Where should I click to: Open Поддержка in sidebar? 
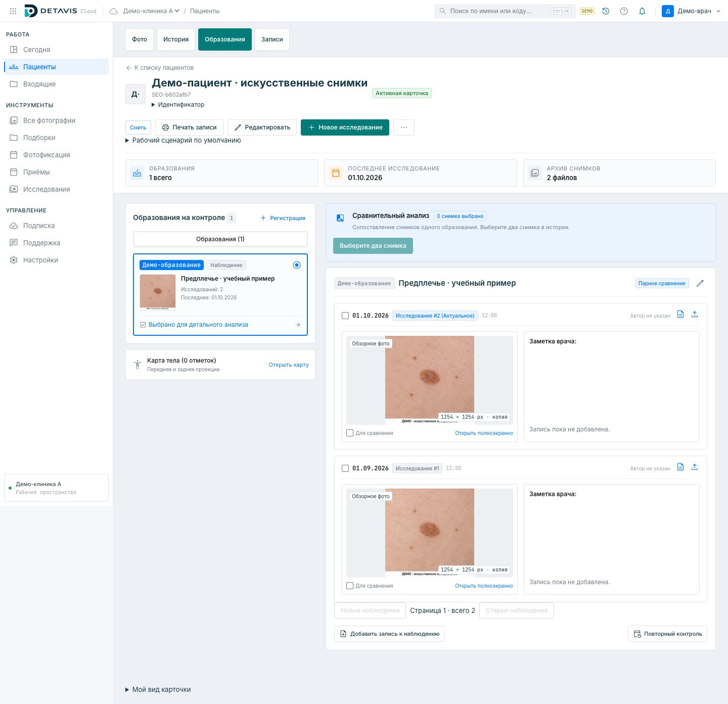click(56, 243)
